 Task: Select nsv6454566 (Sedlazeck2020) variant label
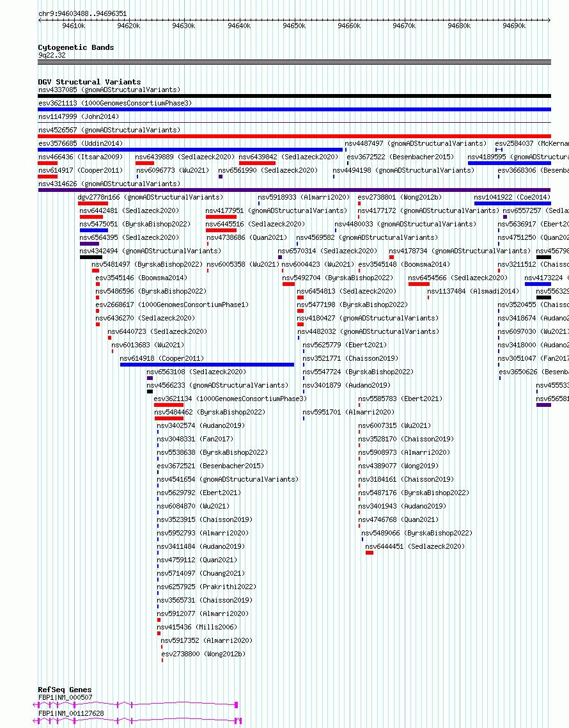pyautogui.click(x=458, y=278)
